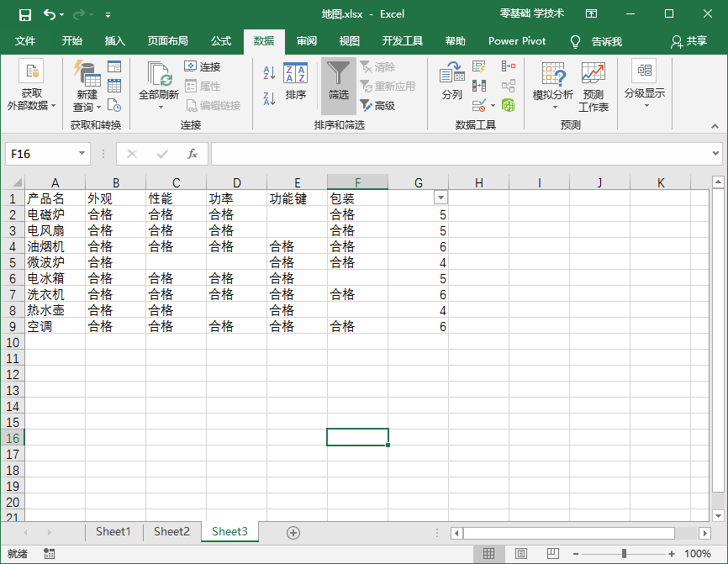
Task: Switch to the 开始 ribbon tab
Action: click(x=71, y=40)
